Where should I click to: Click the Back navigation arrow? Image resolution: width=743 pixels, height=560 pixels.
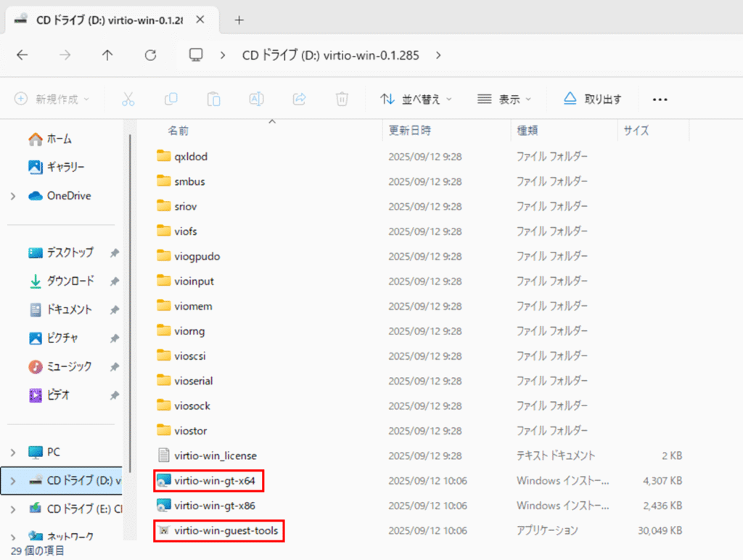tap(22, 55)
